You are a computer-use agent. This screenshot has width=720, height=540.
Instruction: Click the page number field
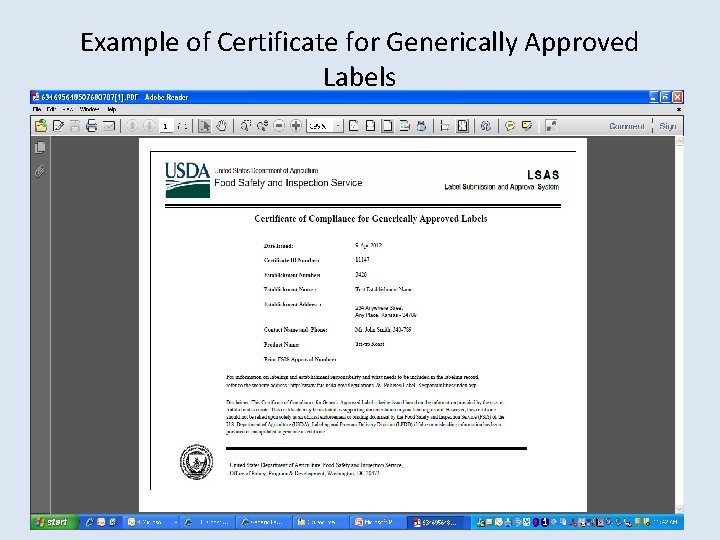166,126
